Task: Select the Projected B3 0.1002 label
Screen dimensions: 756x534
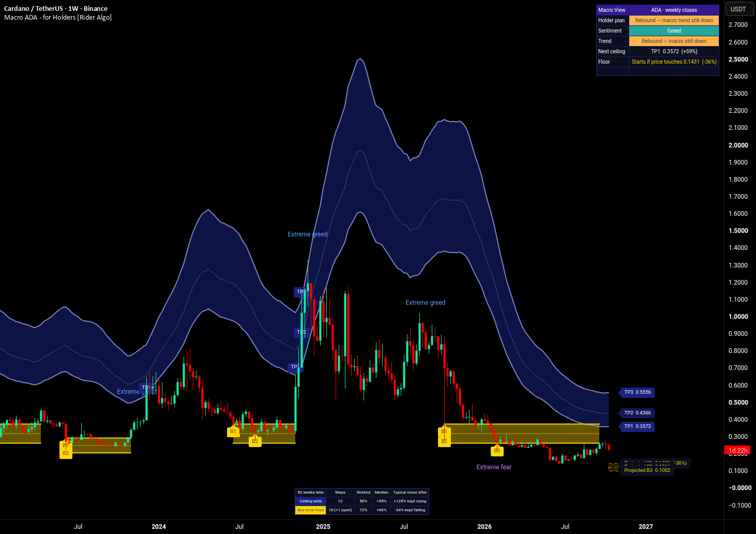Action: coord(647,470)
